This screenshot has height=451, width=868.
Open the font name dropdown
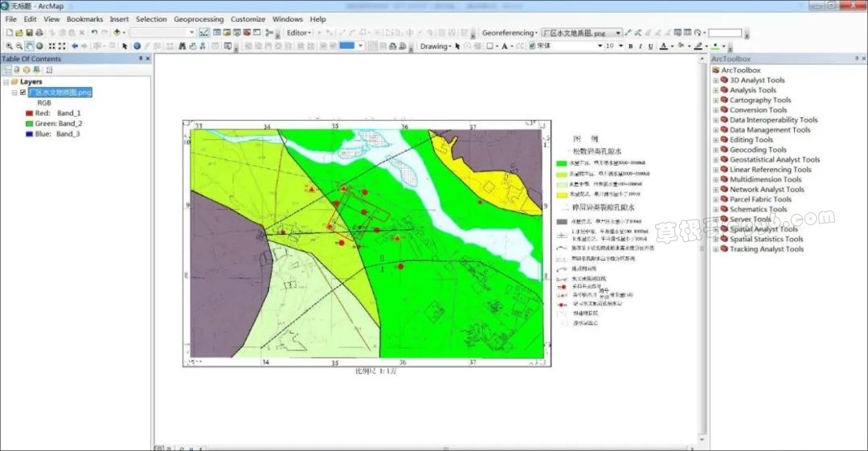(600, 47)
